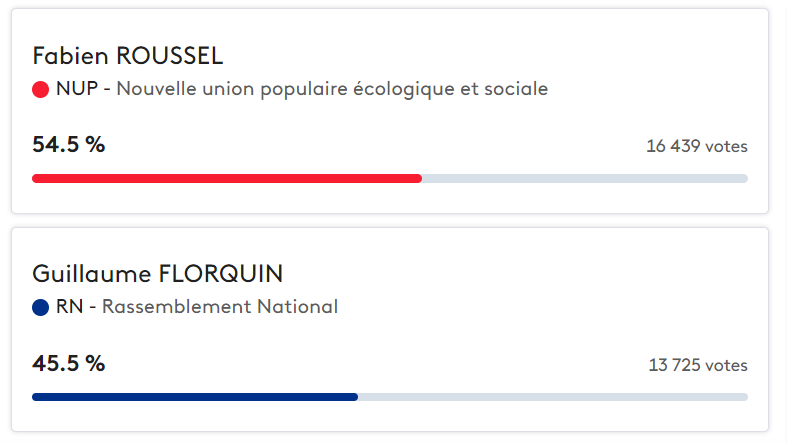Screen dimensions: 787x443
Task: Select the Guillaume FLORQUIN candidate name
Action: pos(158,274)
